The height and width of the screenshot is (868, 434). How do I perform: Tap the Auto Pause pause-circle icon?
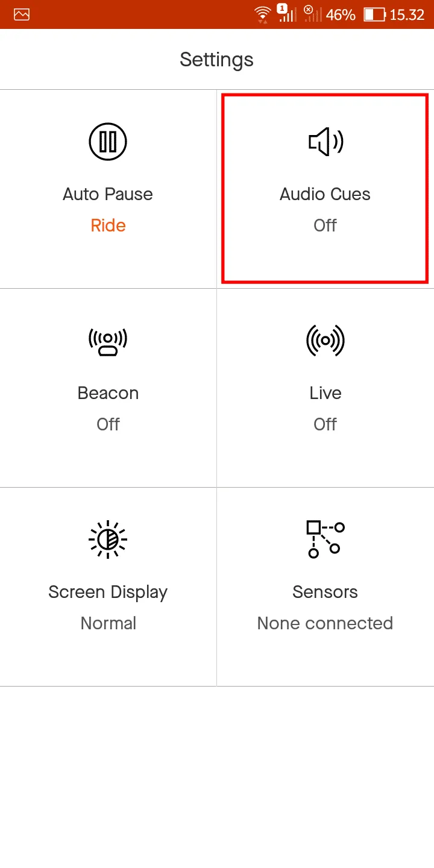pos(108,142)
